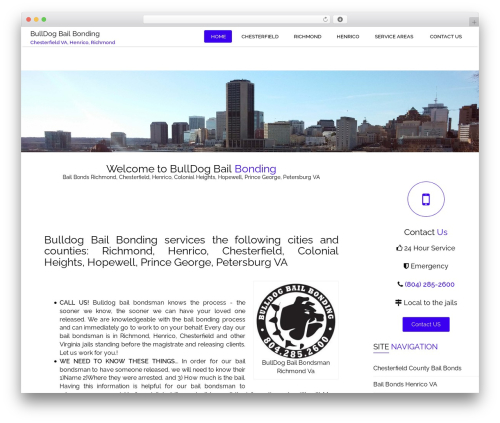Open the SERVICE AREAS menu
Screen dimensions: 500x423
(394, 37)
